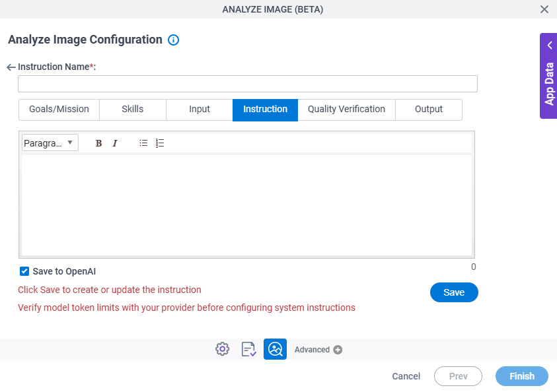Select the analyze image step icon

(x=275, y=349)
